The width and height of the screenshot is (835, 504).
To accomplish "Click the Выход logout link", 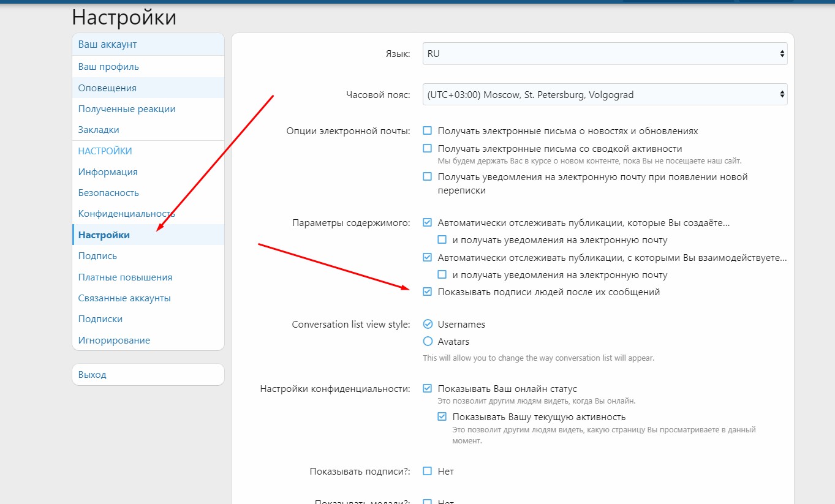I will pos(93,375).
